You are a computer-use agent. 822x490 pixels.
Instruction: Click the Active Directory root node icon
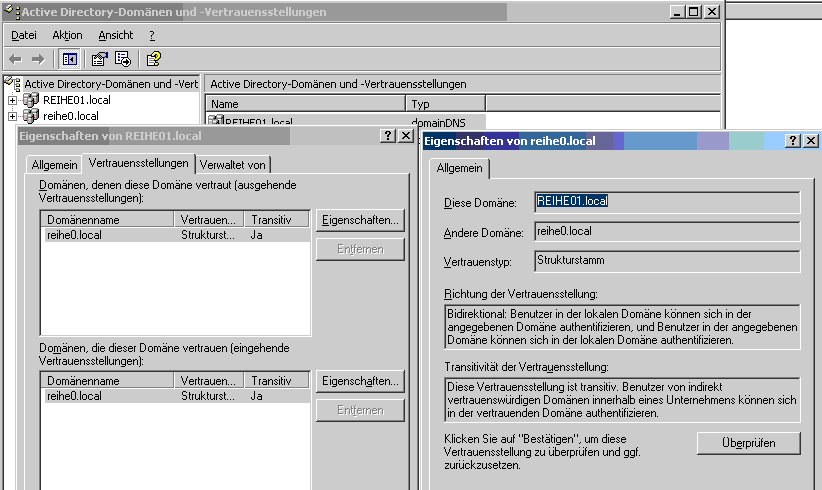coord(12,83)
